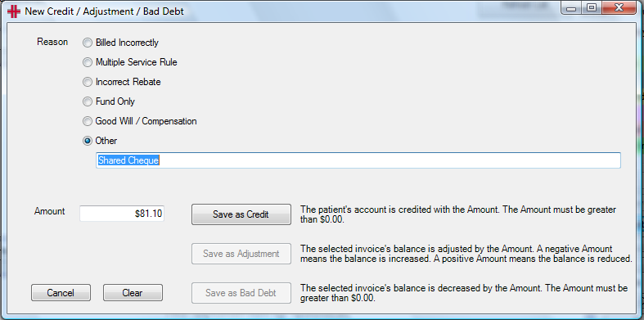Click the dialog title bar text
The width and height of the screenshot is (644, 320).
tap(104, 11)
